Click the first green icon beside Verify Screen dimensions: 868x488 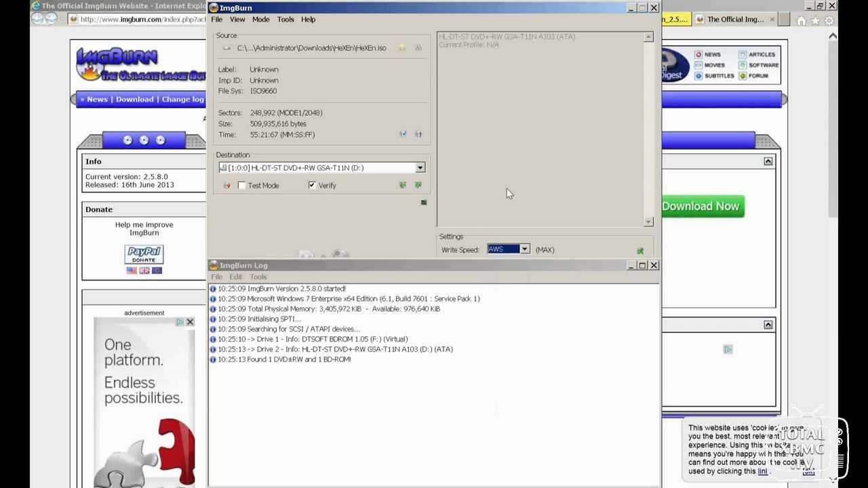[403, 185]
